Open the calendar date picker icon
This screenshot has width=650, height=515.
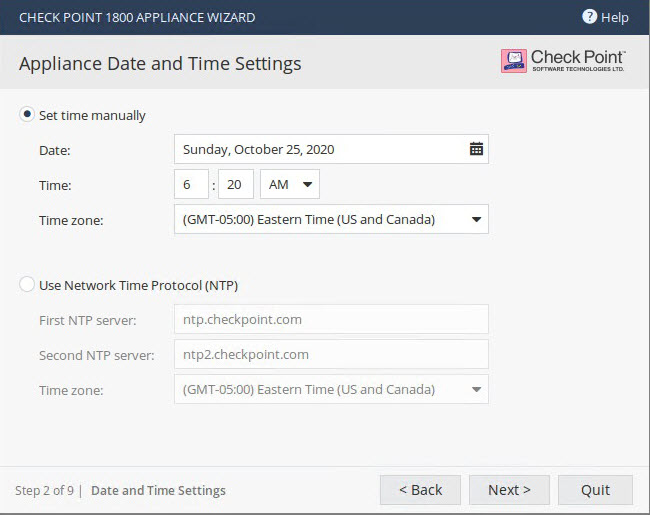(476, 149)
